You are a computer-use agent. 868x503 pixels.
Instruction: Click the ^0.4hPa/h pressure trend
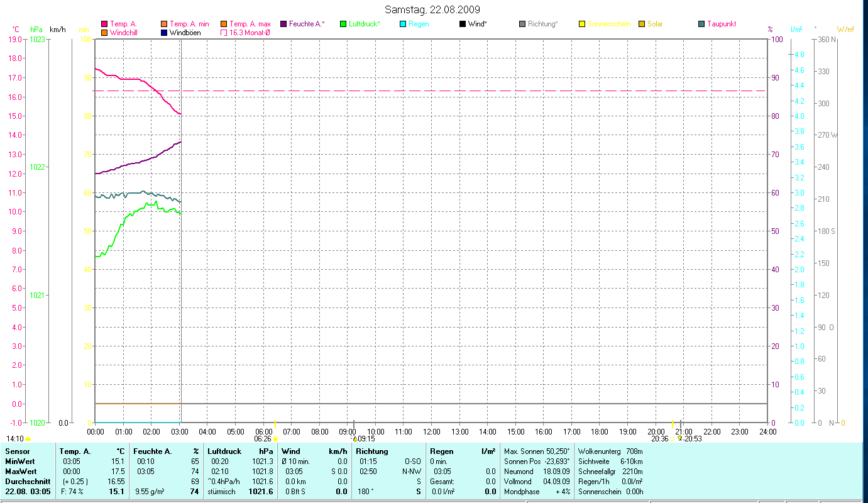pyautogui.click(x=224, y=482)
